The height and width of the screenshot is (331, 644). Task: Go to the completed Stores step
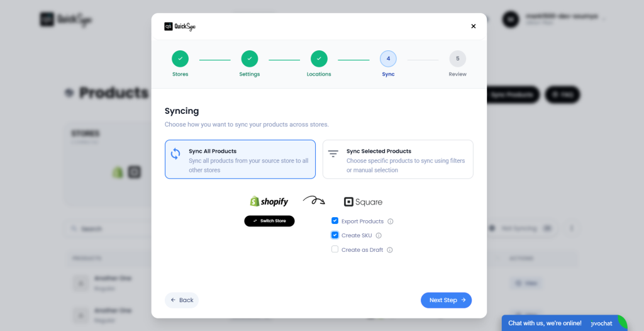click(180, 59)
